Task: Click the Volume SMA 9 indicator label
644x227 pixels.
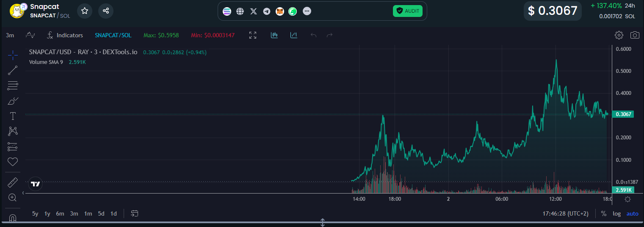Action: click(x=46, y=62)
